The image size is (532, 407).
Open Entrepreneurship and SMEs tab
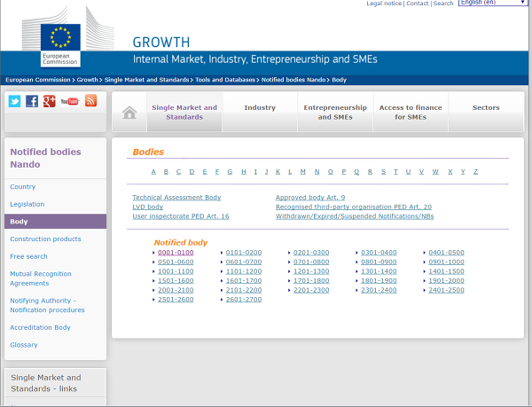pyautogui.click(x=335, y=112)
